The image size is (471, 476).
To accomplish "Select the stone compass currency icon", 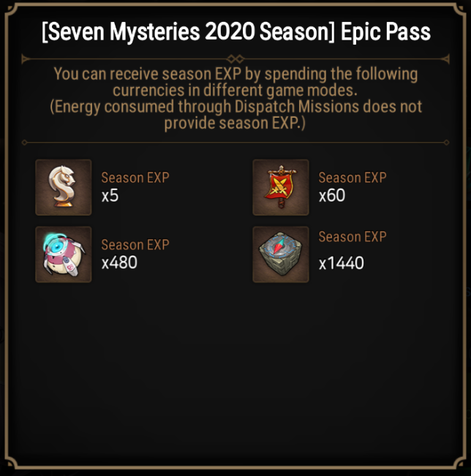I will tap(281, 254).
